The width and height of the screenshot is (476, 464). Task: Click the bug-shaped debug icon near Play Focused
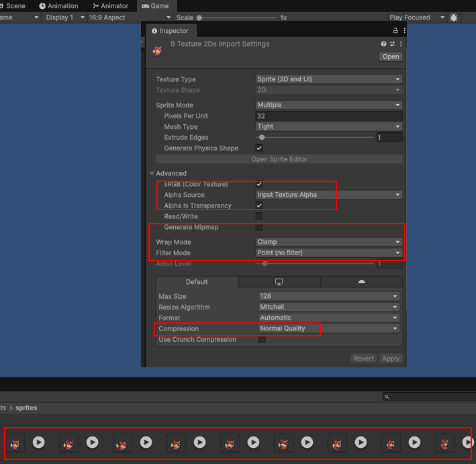tap(455, 17)
